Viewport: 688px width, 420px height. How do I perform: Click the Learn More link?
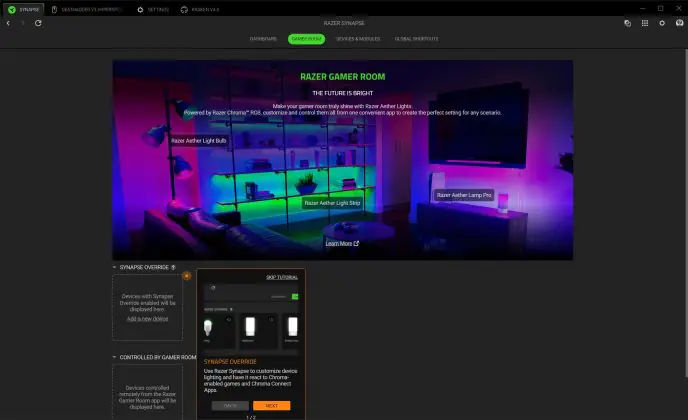tap(342, 244)
